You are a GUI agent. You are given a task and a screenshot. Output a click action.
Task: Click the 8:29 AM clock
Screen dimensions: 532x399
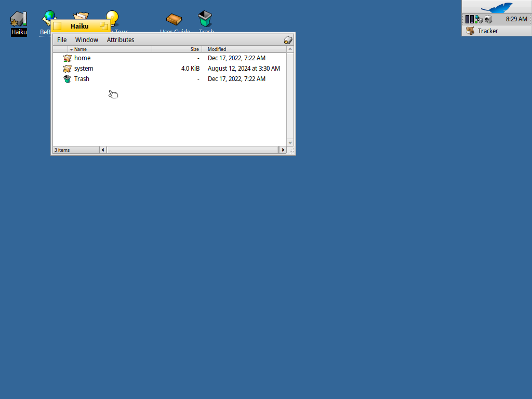pos(516,19)
